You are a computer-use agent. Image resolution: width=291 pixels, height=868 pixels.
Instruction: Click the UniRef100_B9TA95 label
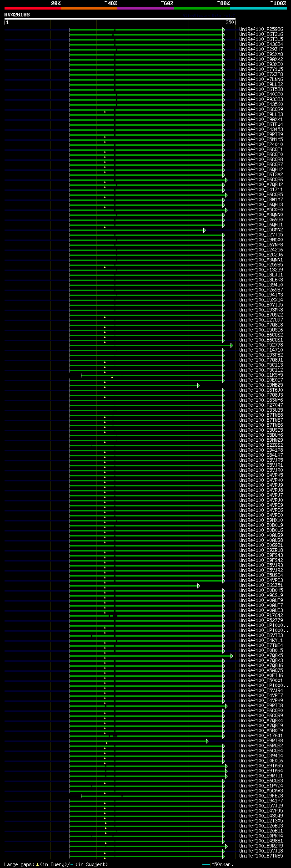[x=261, y=766]
